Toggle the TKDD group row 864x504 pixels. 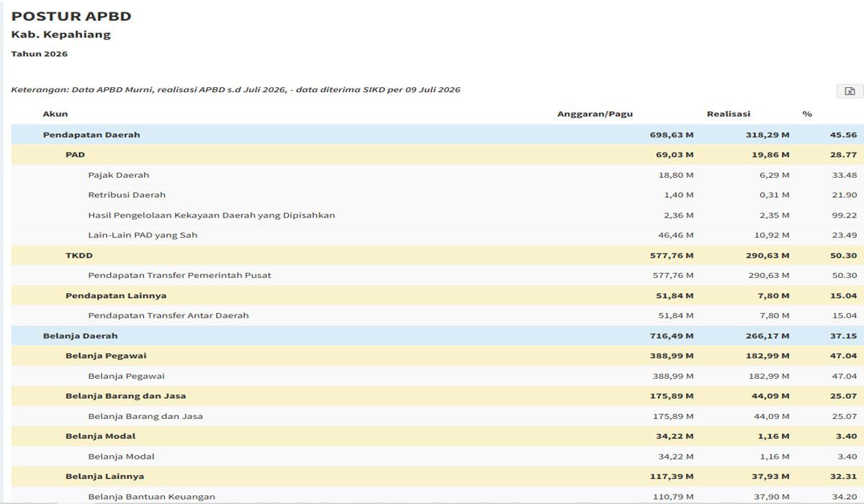click(x=438, y=256)
